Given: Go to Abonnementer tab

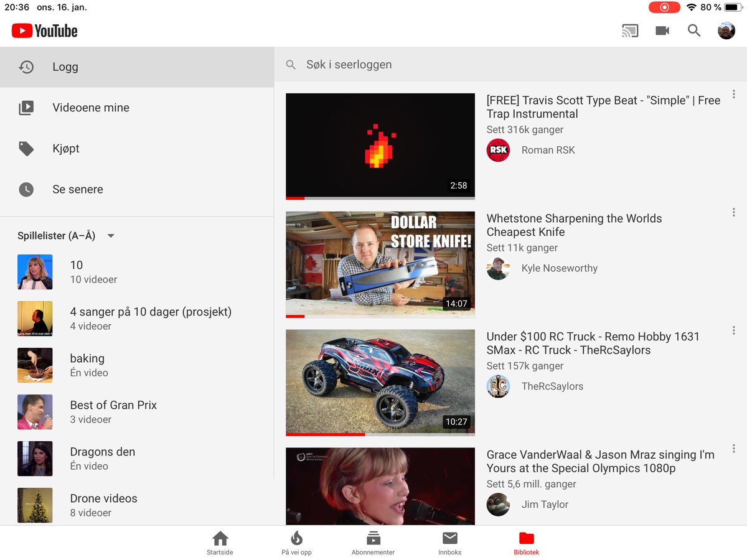Looking at the screenshot, I should tap(373, 543).
